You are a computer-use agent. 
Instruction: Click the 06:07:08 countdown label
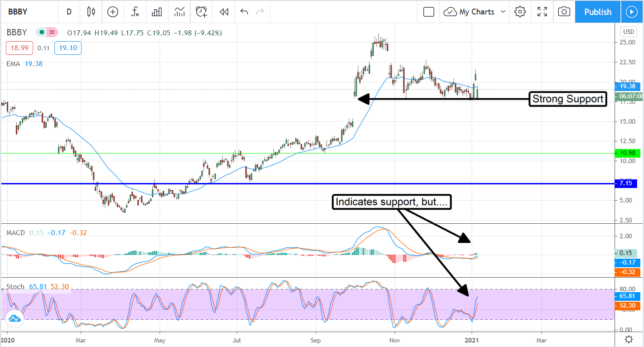coord(629,96)
